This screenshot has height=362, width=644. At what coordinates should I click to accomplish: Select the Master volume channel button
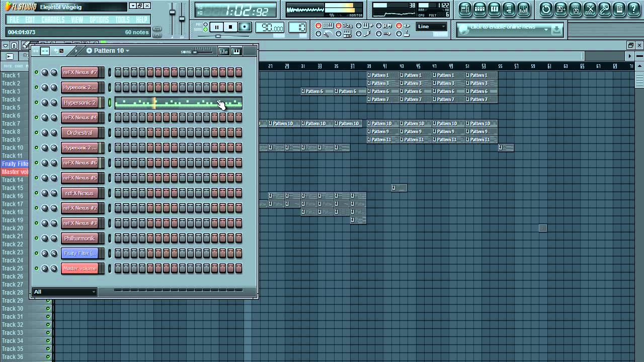point(80,268)
